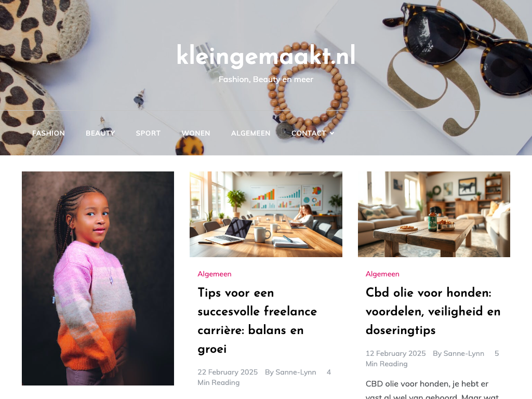This screenshot has height=399, width=532.
Task: Open the girl in sweater featured image
Action: point(98,278)
